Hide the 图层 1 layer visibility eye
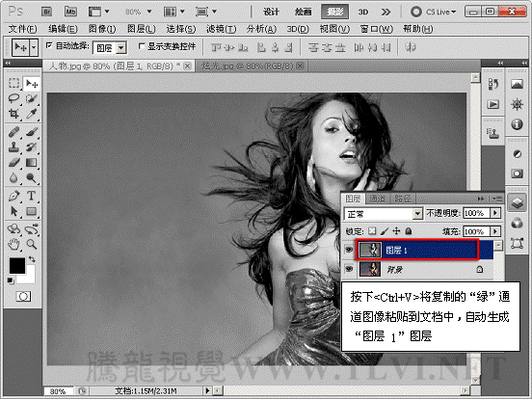This screenshot has height=399, width=532. [x=349, y=250]
